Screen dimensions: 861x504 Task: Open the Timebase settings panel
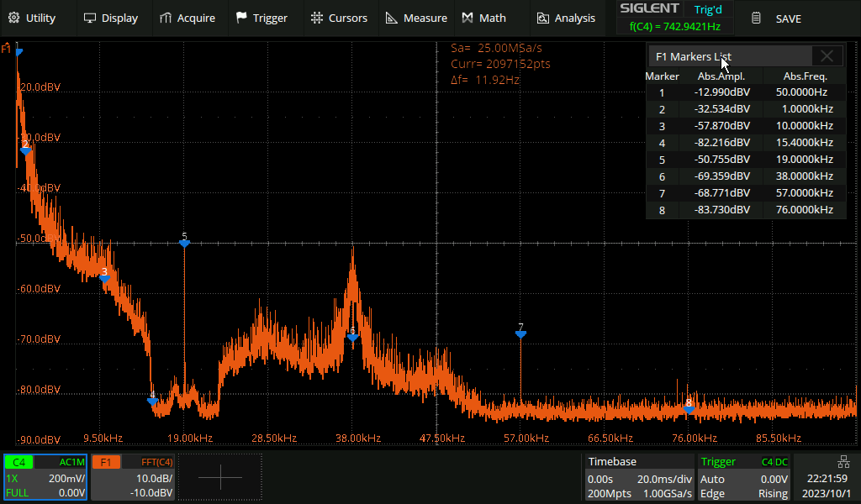point(639,477)
